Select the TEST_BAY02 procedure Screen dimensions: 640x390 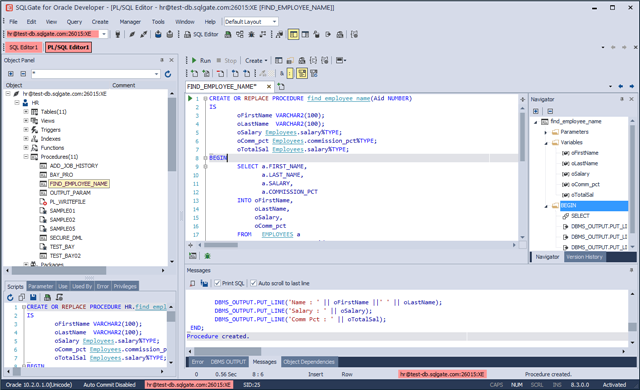tap(65, 255)
